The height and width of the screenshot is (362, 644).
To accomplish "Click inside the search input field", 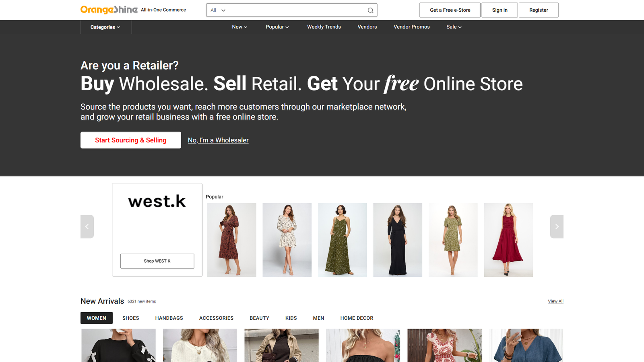I will click(x=296, y=10).
